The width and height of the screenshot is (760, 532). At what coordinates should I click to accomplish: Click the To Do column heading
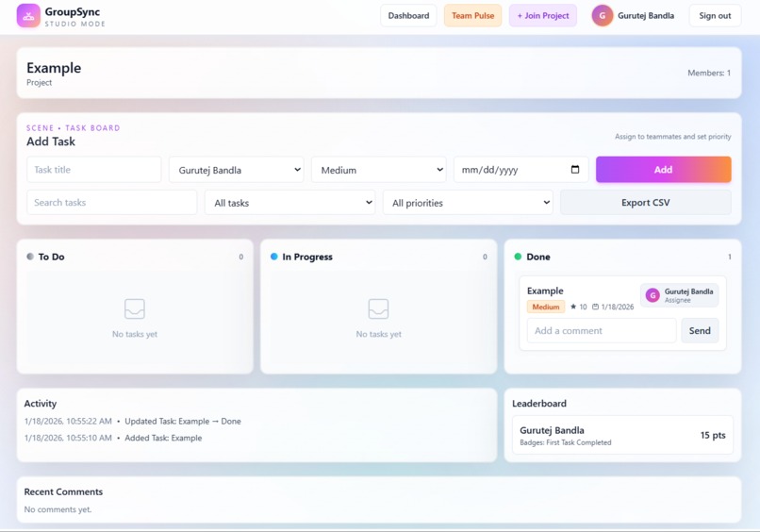51,257
